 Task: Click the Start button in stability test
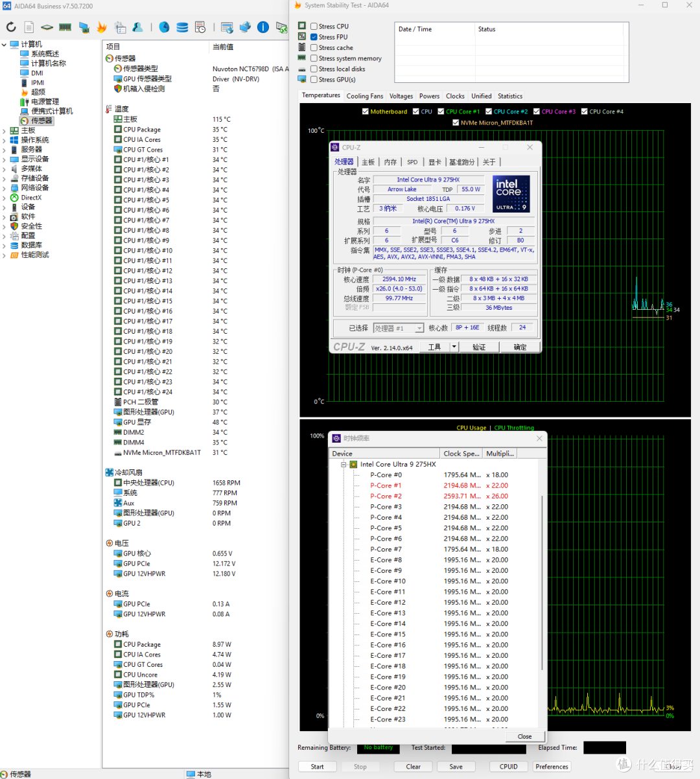tap(317, 767)
